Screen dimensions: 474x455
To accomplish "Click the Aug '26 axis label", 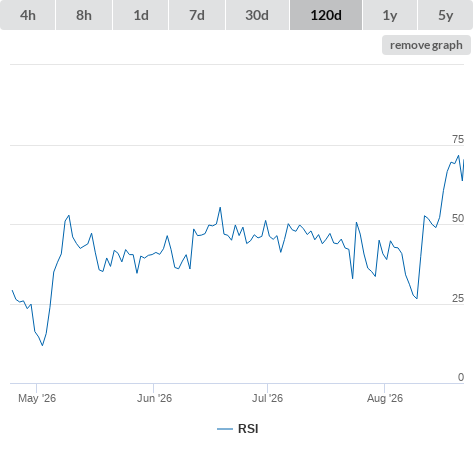I will coord(385,398).
